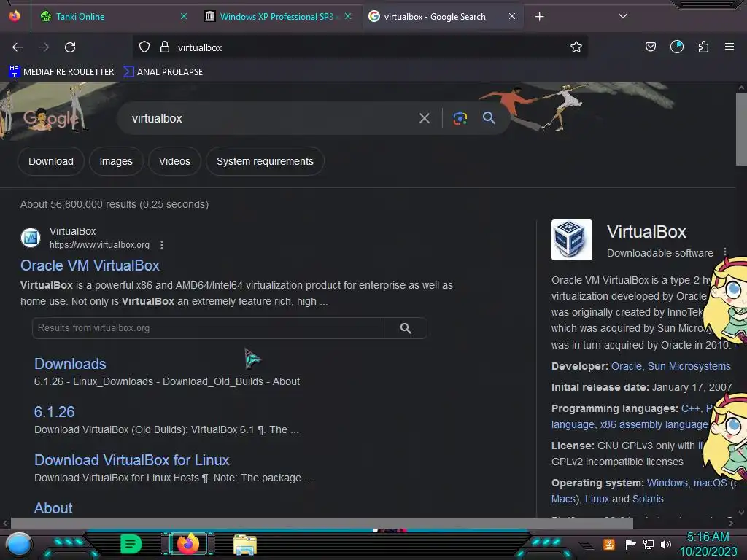This screenshot has width=747, height=560.
Task: Open Download VirtualBox for Linux link
Action: point(131,460)
